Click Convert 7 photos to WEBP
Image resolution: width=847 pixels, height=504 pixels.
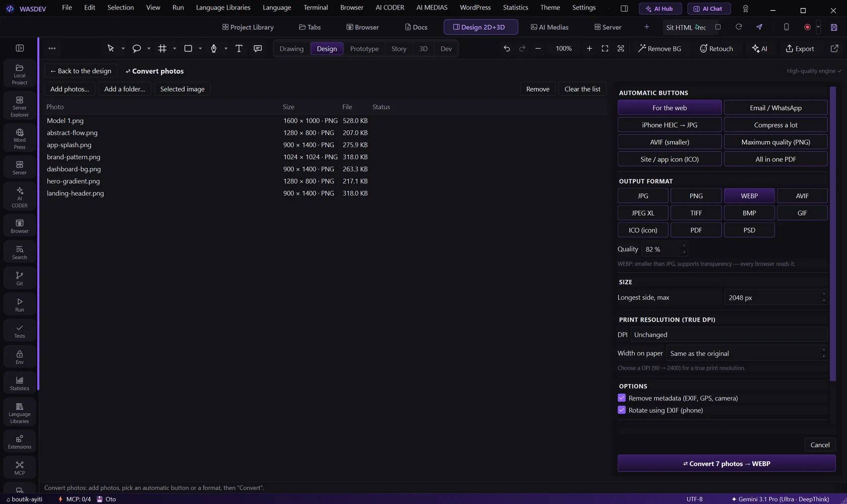pos(727,463)
